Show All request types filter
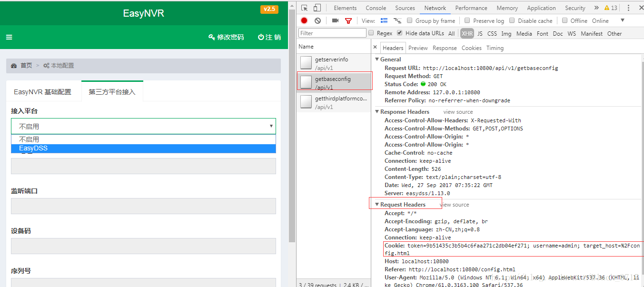Viewport: 644px width, 287px height. [451, 33]
